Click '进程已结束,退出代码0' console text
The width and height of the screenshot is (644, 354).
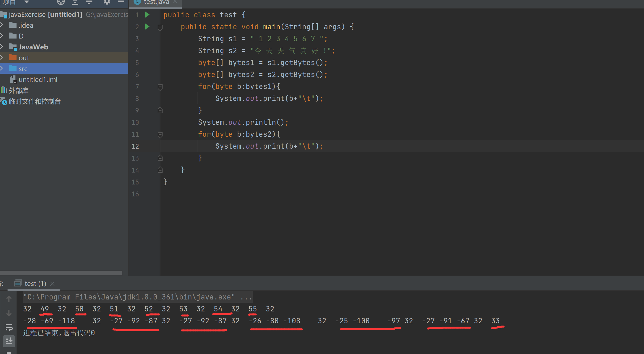pyautogui.click(x=59, y=333)
